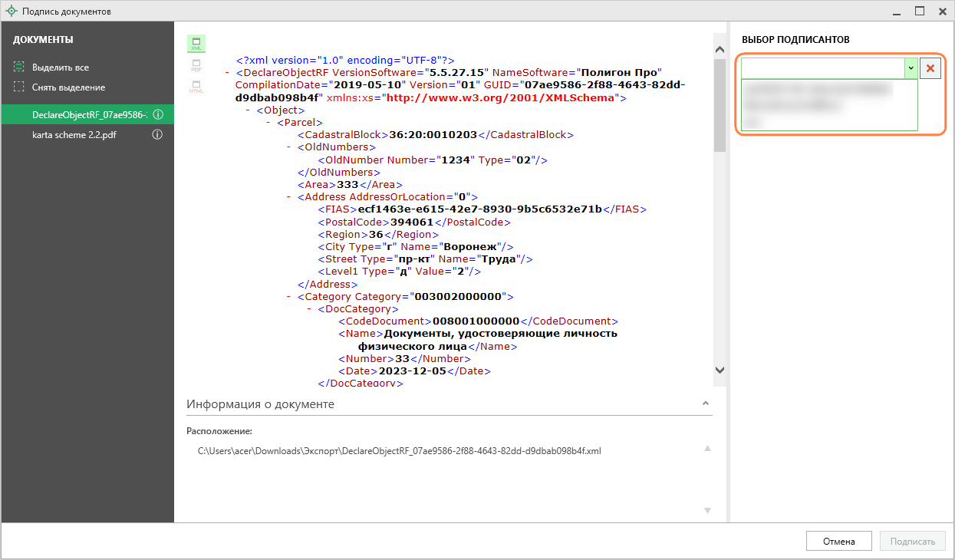Viewport: 955px width, 560px height.
Task: Click info icon next to DeclareObjectRF file
Action: [x=158, y=114]
